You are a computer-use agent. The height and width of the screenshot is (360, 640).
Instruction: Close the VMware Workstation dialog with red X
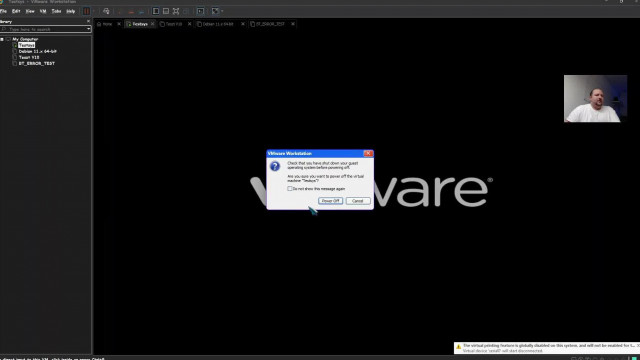click(x=368, y=153)
